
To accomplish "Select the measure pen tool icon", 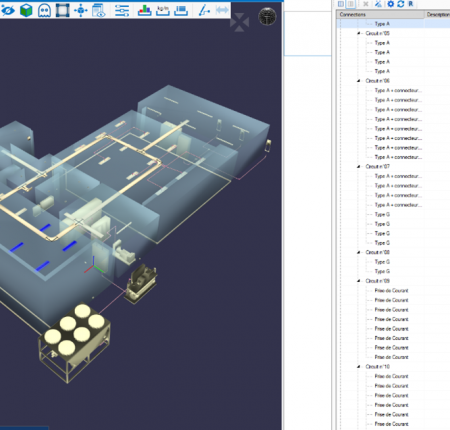I will (x=204, y=10).
